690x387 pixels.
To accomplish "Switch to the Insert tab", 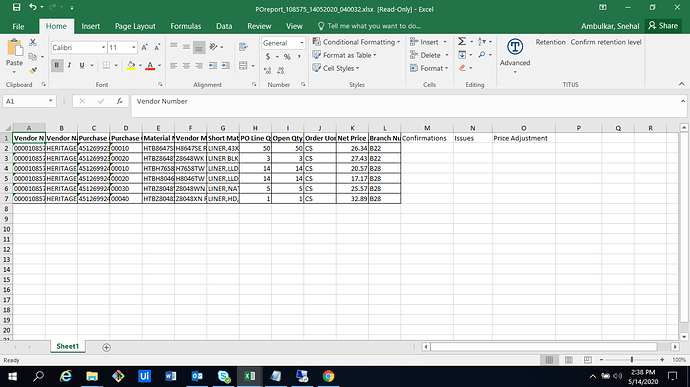I will [x=91, y=26].
